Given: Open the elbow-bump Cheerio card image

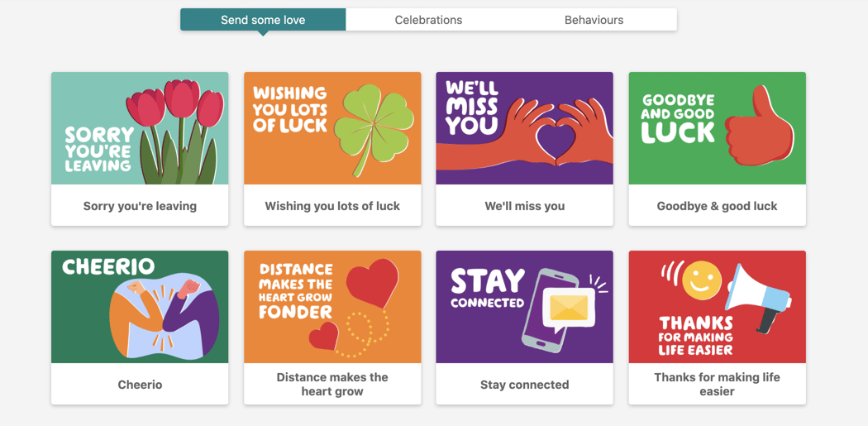Looking at the screenshot, I should click(x=140, y=307).
